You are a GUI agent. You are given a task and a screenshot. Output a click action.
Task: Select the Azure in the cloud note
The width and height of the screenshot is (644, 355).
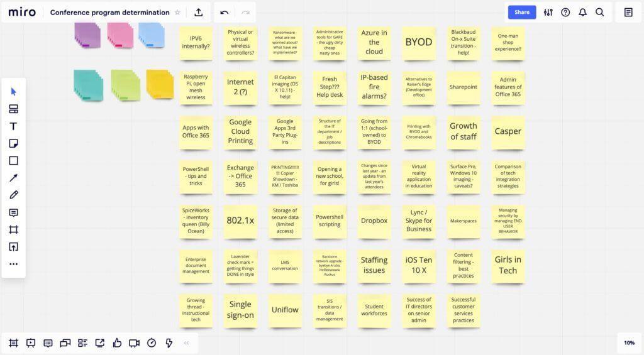[374, 42]
